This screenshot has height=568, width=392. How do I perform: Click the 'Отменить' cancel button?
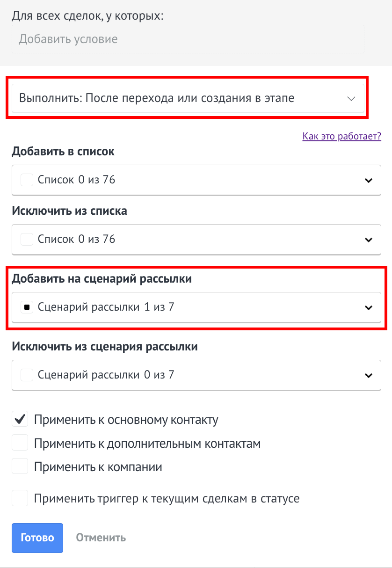[x=101, y=538]
